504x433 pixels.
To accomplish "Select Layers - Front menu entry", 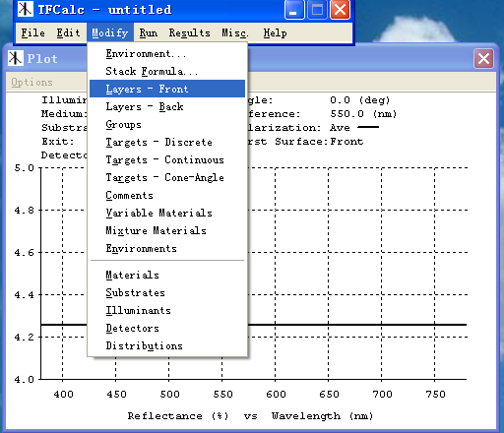I will [x=167, y=89].
